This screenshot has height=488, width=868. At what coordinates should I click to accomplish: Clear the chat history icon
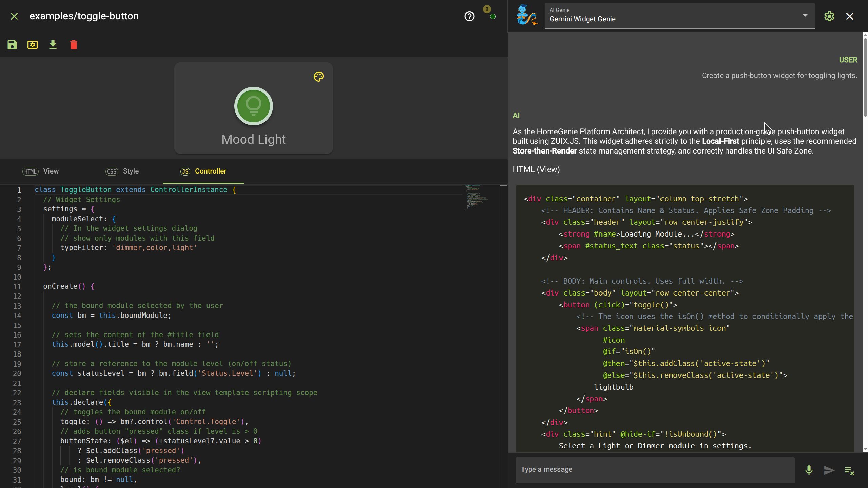[849, 471]
